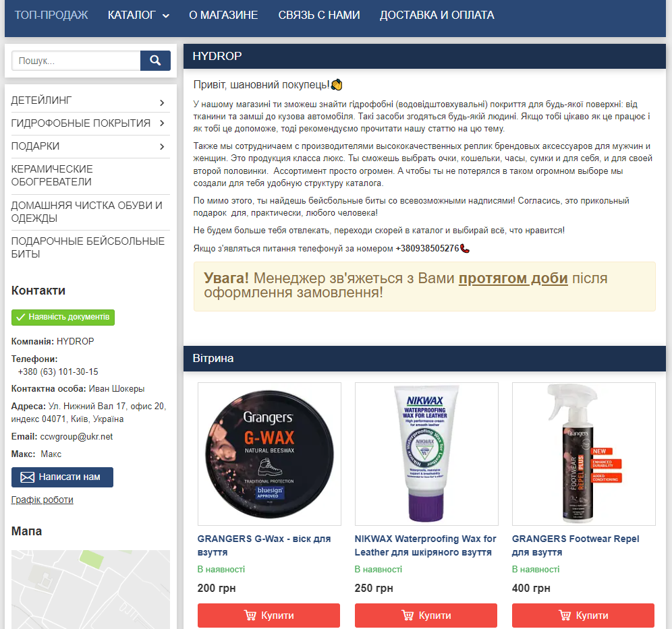Open the ДОСТАВКА И ОПЛАТА page
The height and width of the screenshot is (629, 672).
point(437,15)
